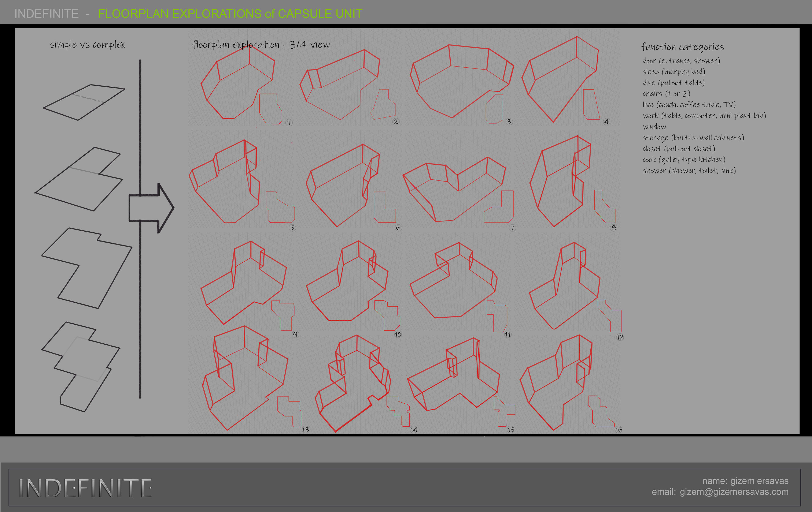Click the most complex black floorplan sketch
Image resolution: width=812 pixels, height=512 pixels.
(x=81, y=367)
